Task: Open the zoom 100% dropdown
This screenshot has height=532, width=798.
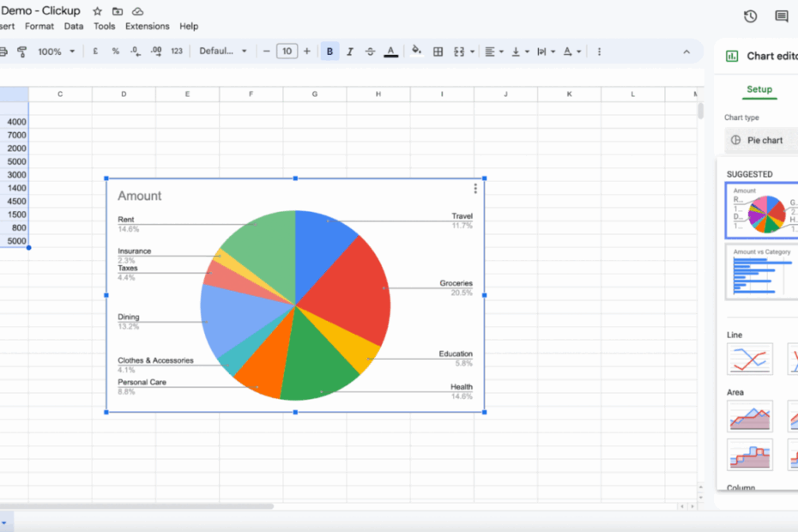Action: 56,51
